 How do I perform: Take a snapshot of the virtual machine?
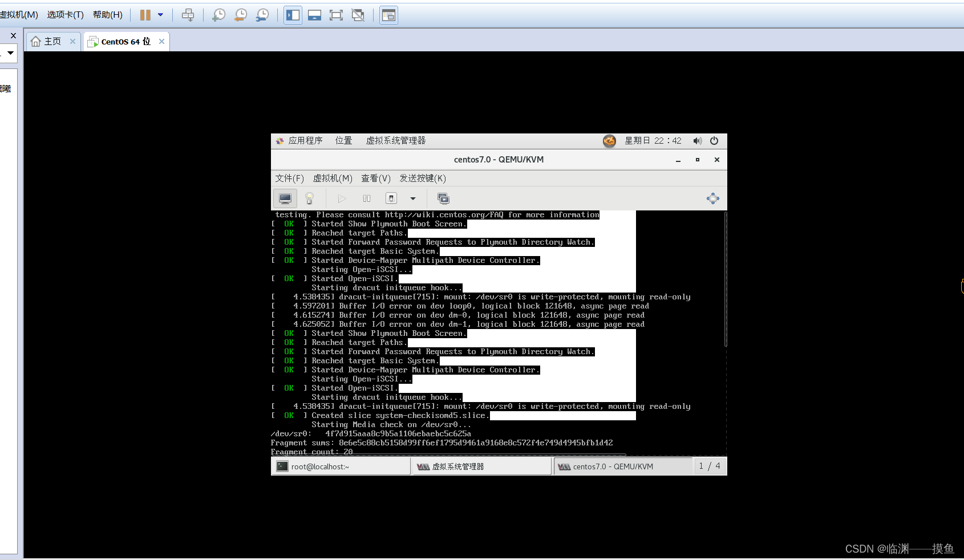click(218, 15)
